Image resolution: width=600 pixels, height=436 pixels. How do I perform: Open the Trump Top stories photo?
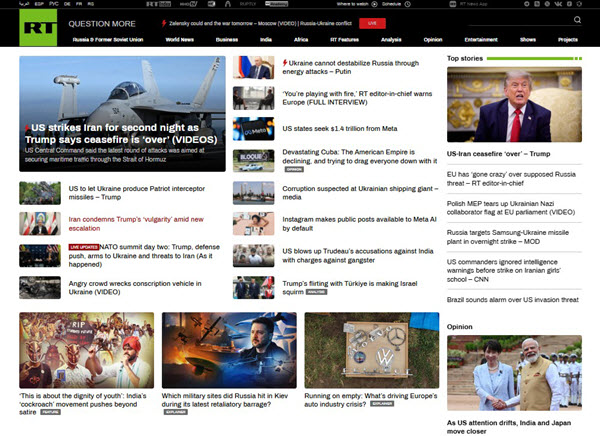coord(514,105)
